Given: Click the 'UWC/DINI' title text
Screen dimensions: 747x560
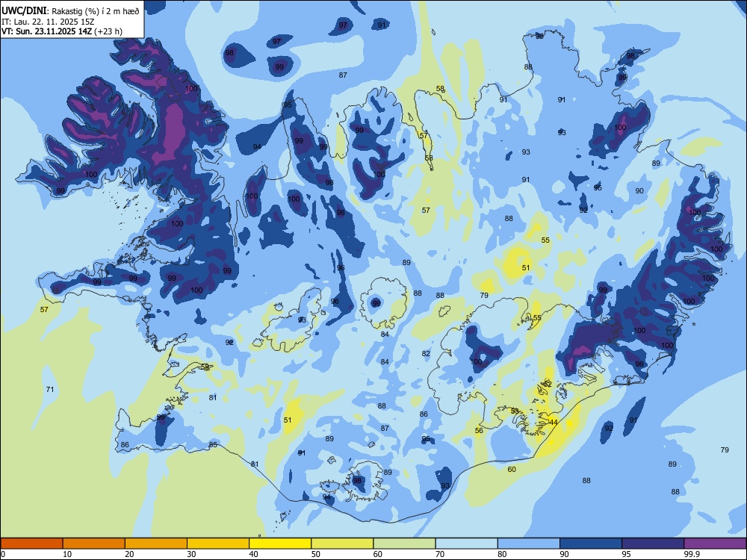Looking at the screenshot, I should 24,10.
